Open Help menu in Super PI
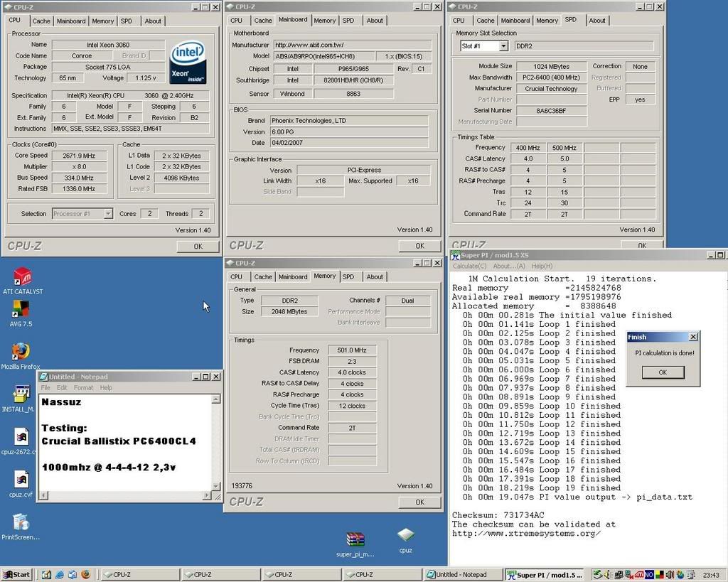728x582 pixels. (542, 266)
